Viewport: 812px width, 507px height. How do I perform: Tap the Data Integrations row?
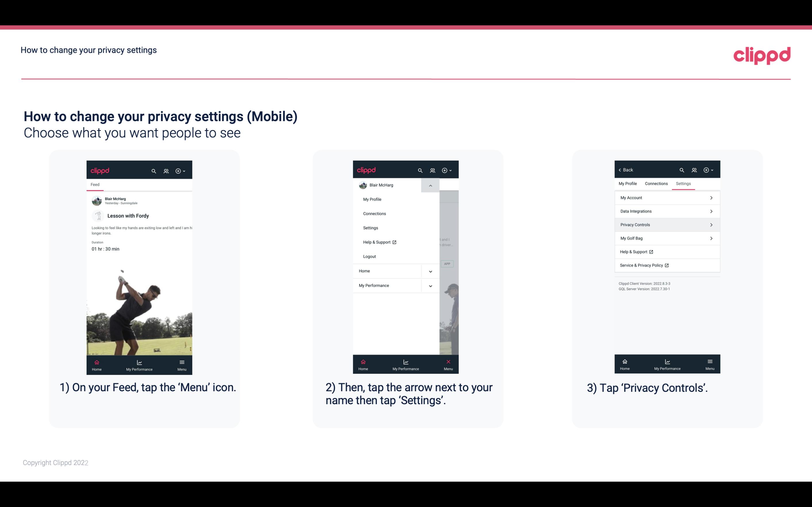(667, 211)
